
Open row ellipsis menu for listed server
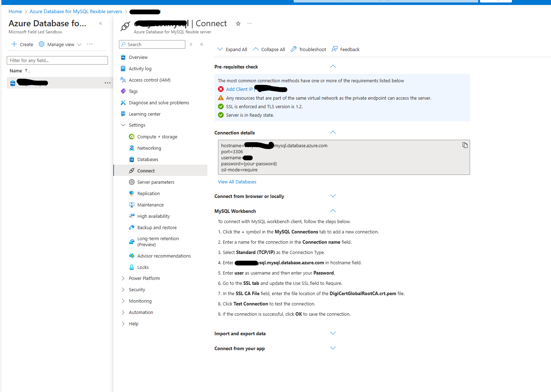pyautogui.click(x=108, y=83)
